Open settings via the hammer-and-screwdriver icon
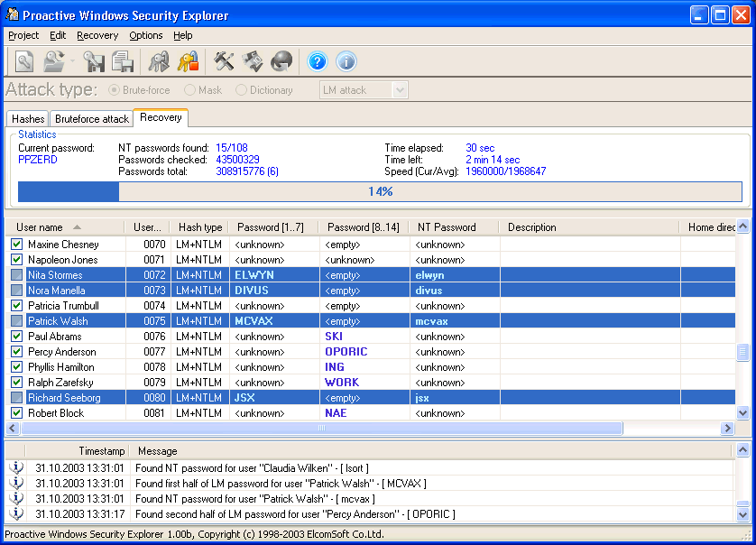 click(224, 61)
